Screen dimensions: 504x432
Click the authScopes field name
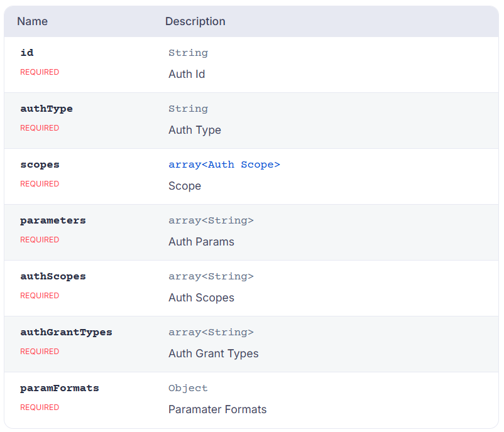pos(53,276)
